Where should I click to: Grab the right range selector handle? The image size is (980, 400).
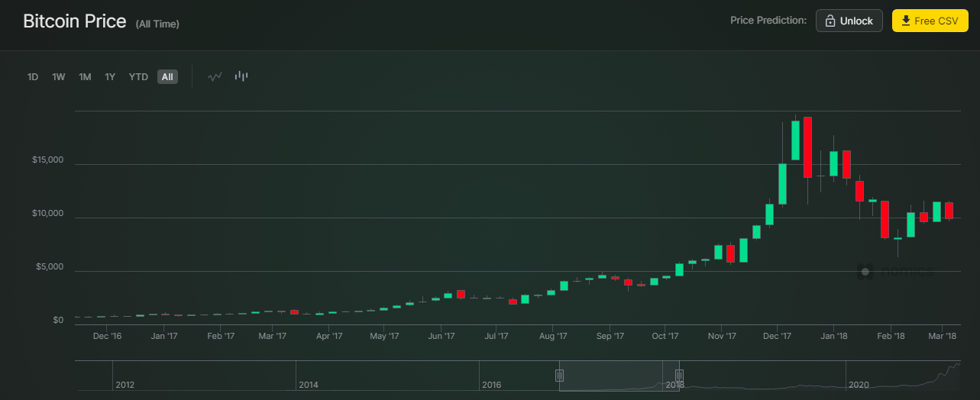point(679,375)
